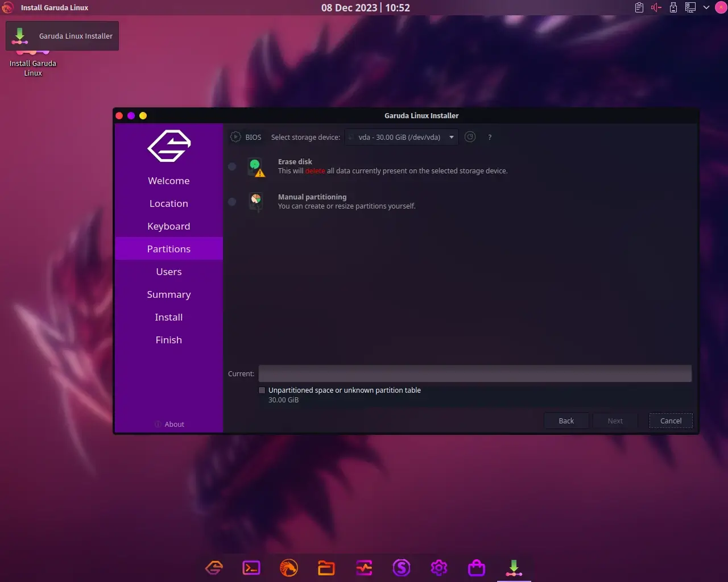This screenshot has height=582, width=728.
Task: Go to the Keyboard step
Action: 169,226
